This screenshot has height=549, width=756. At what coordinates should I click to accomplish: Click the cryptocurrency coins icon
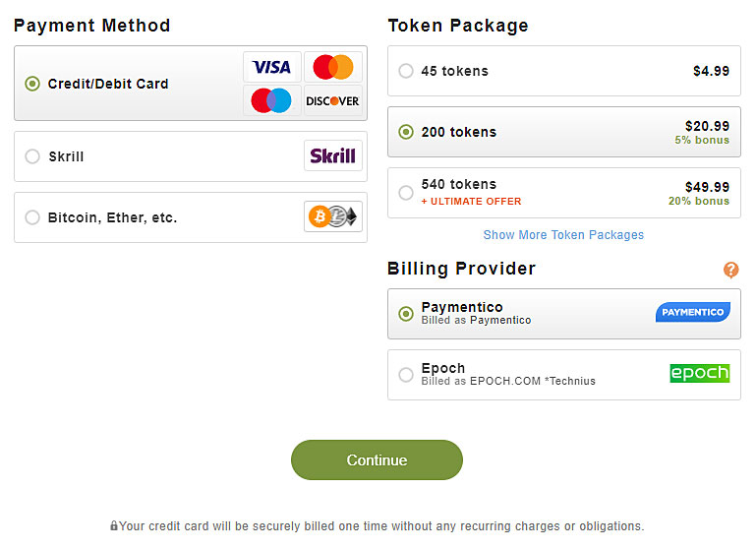tap(333, 216)
